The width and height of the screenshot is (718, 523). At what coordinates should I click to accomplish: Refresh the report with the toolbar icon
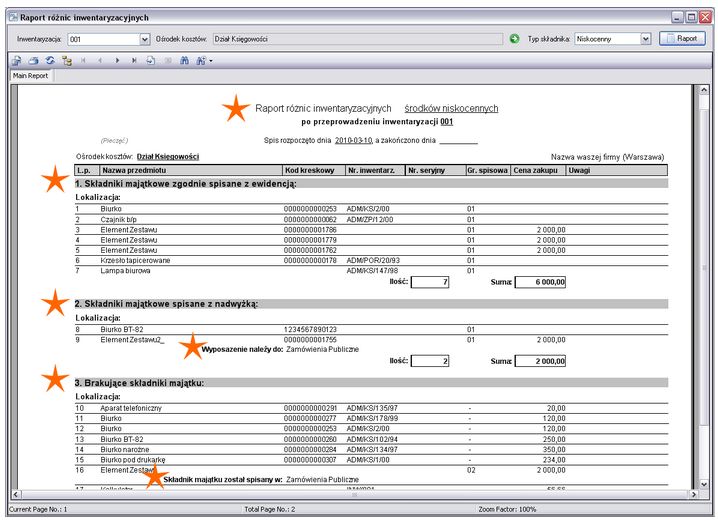click(x=50, y=61)
